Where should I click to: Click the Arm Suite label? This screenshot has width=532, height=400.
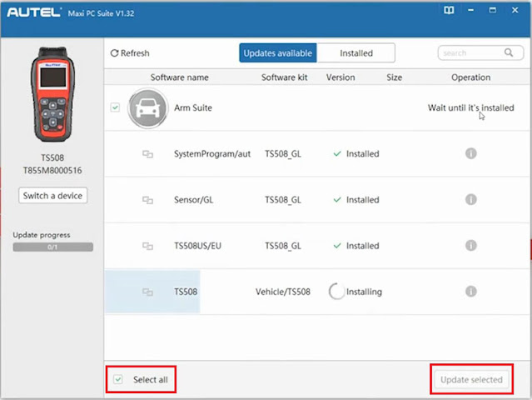coord(193,107)
